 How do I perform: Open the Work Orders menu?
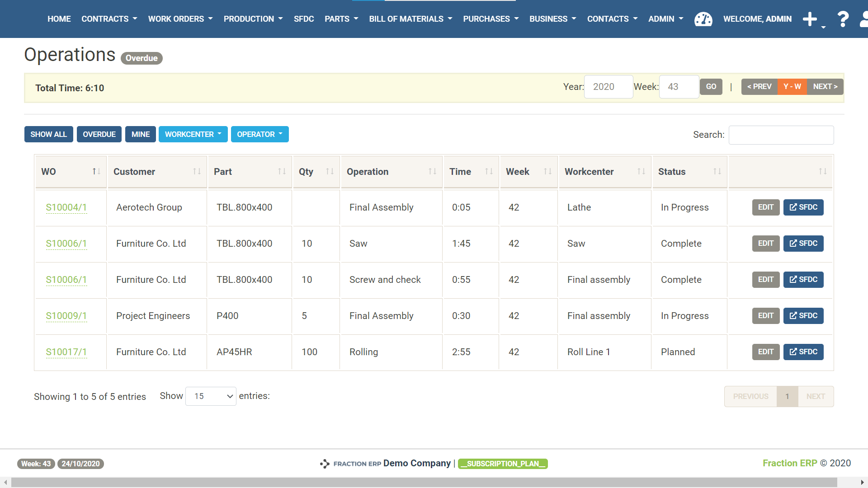coord(180,19)
